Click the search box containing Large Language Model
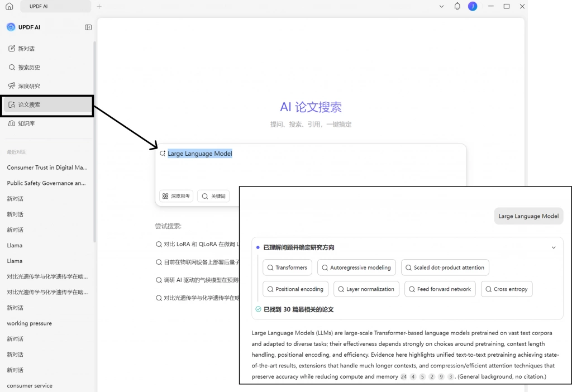This screenshot has width=572, height=392. tap(311, 166)
